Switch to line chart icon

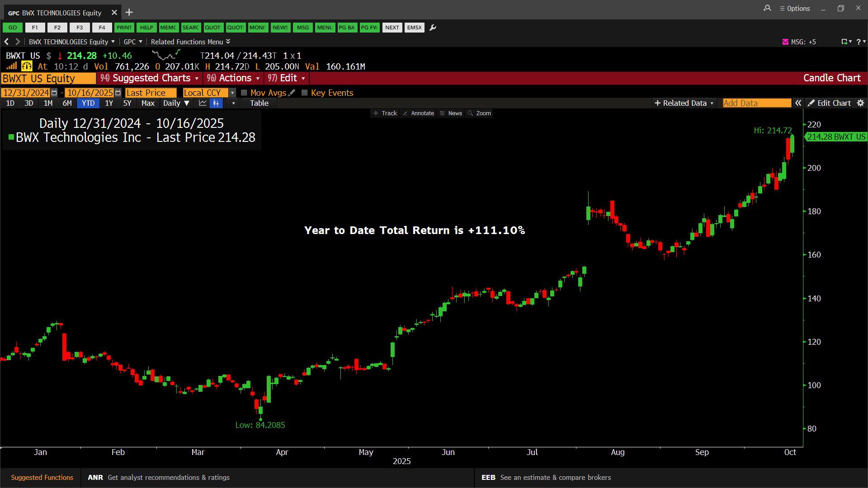point(203,103)
